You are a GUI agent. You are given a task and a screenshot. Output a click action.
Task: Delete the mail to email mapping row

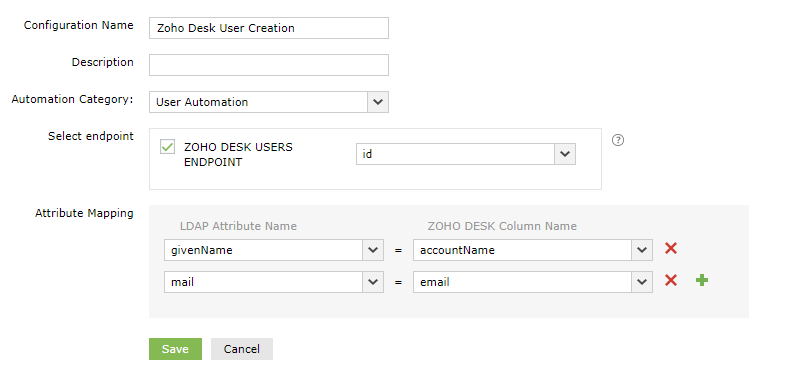[671, 281]
